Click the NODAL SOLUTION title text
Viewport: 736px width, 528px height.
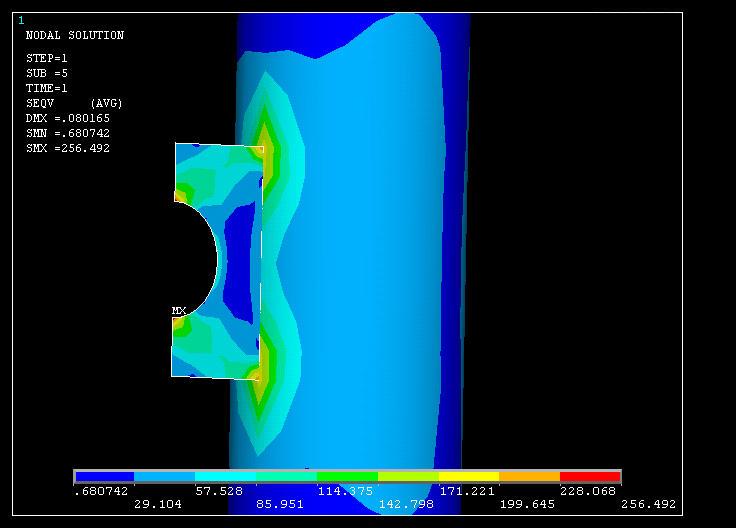[75, 35]
